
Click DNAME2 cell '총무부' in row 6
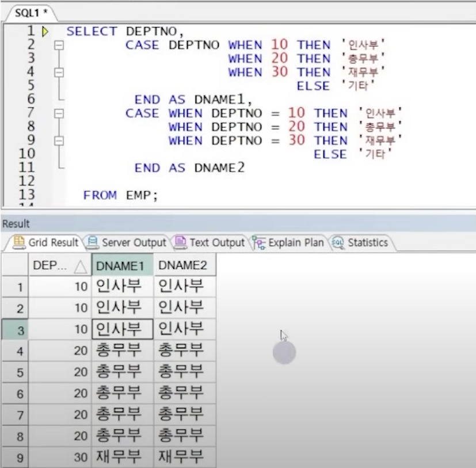pos(185,393)
